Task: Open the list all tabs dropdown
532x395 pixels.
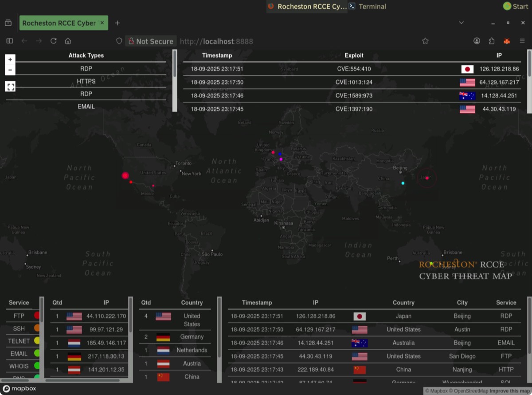Action: pos(461,23)
